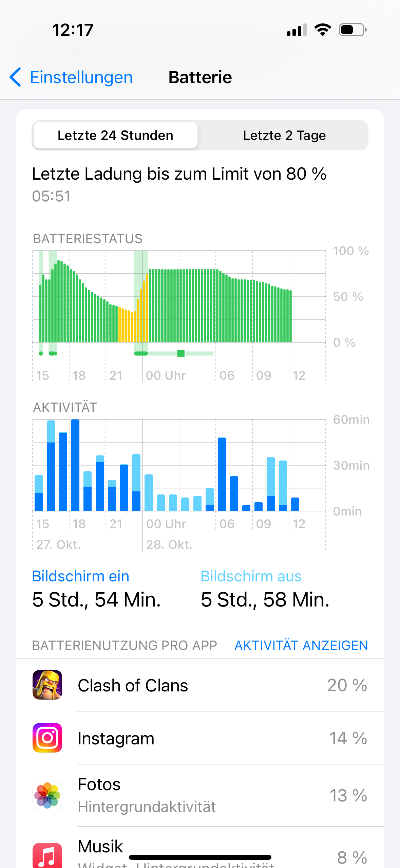Tap the back chevron icon
This screenshot has height=868, width=400.
(x=15, y=77)
